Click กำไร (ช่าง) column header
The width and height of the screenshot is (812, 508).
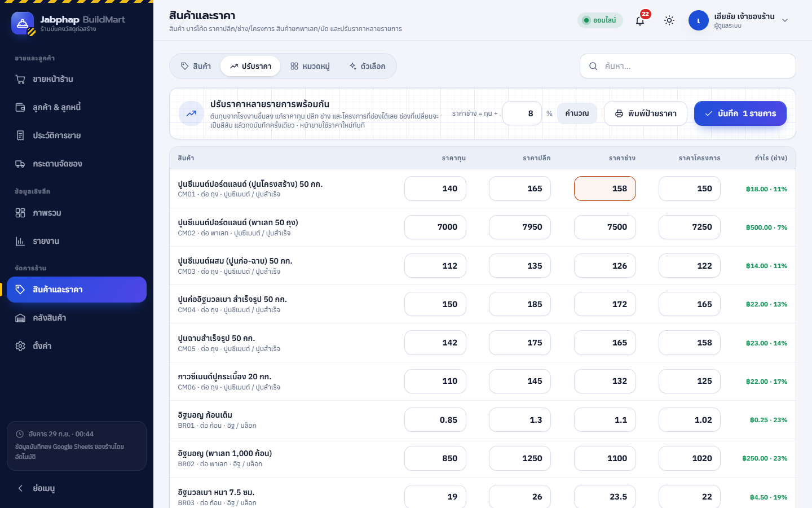point(771,158)
